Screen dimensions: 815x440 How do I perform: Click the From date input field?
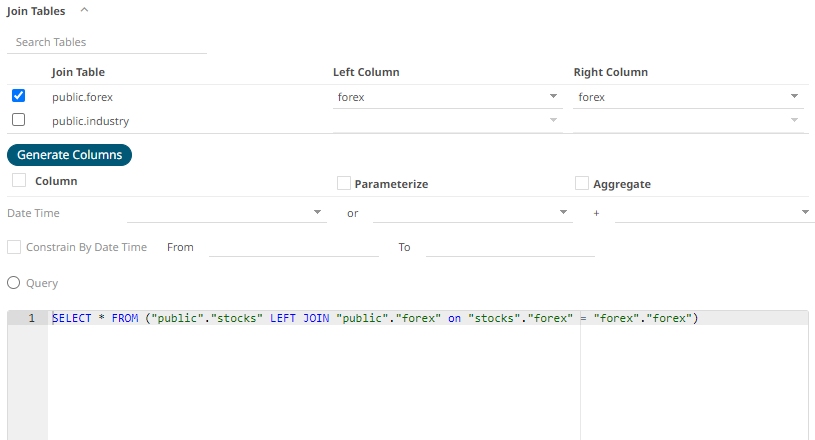coord(293,247)
